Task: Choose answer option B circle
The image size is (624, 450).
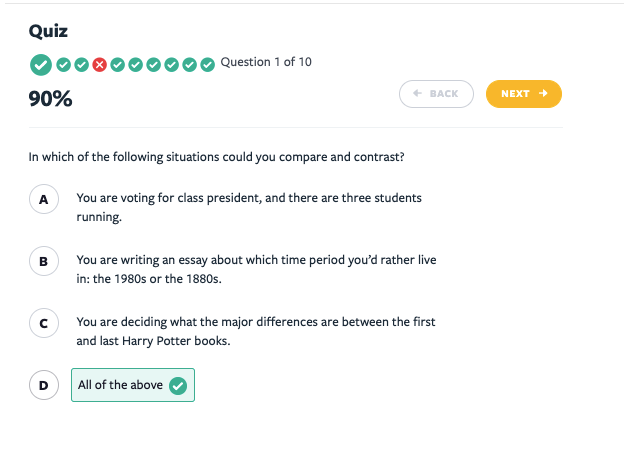Action: pyautogui.click(x=44, y=261)
